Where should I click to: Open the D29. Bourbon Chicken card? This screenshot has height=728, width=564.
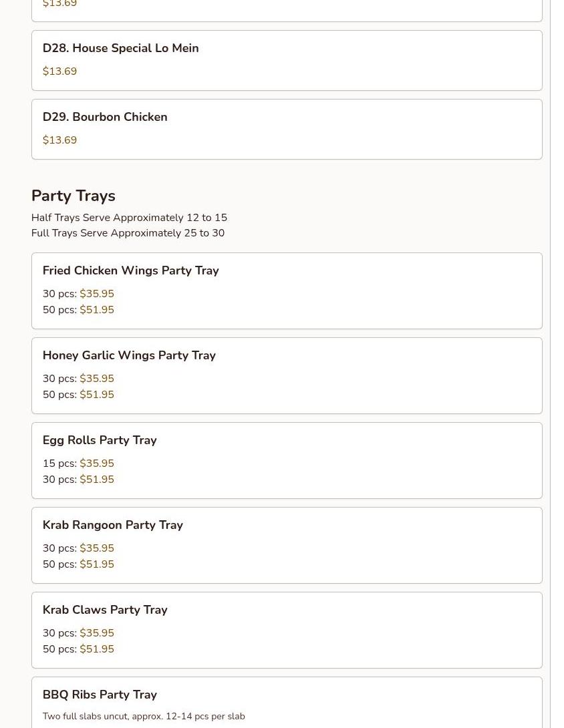(287, 129)
